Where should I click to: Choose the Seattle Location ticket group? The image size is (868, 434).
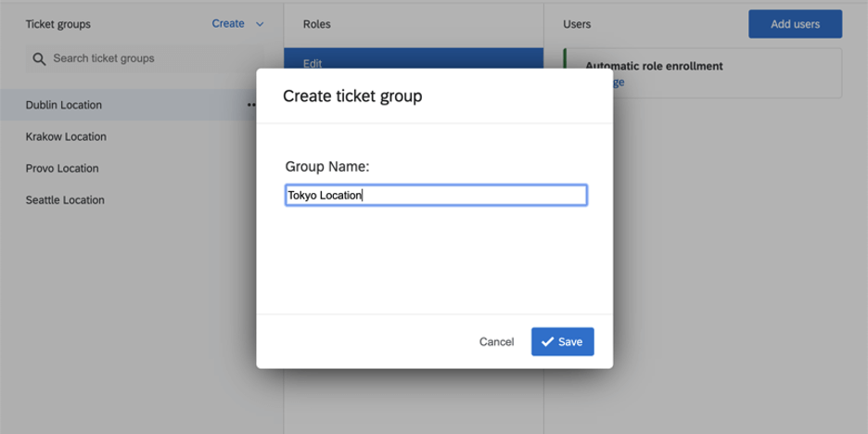pos(65,199)
